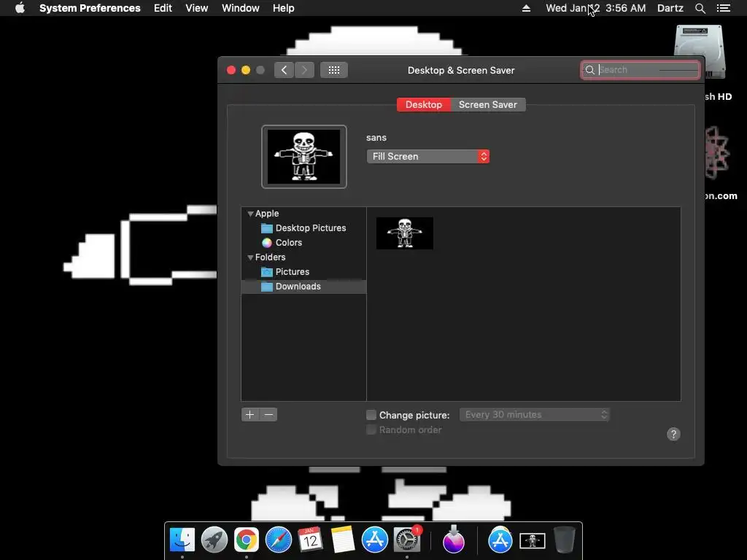Open Spotlight search magnifier icon
Screen dimensions: 747x560
pyautogui.click(x=700, y=8)
